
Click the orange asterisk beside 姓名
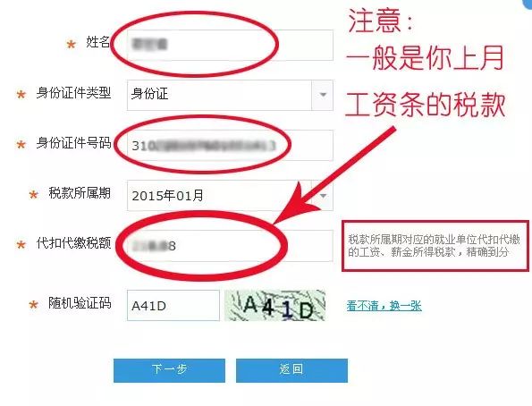click(71, 45)
